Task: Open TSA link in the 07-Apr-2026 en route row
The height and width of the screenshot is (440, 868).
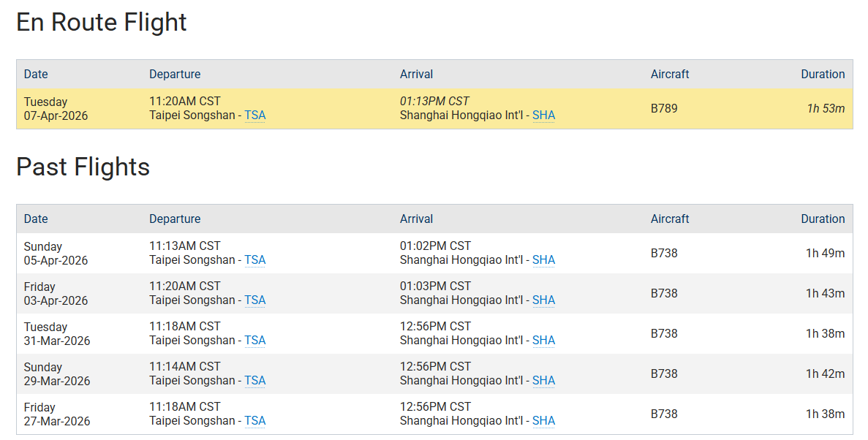Action: (x=254, y=115)
